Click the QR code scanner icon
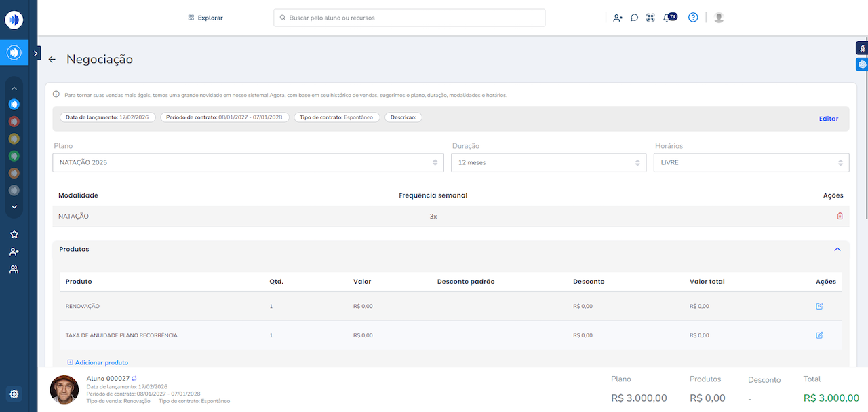 [650, 18]
